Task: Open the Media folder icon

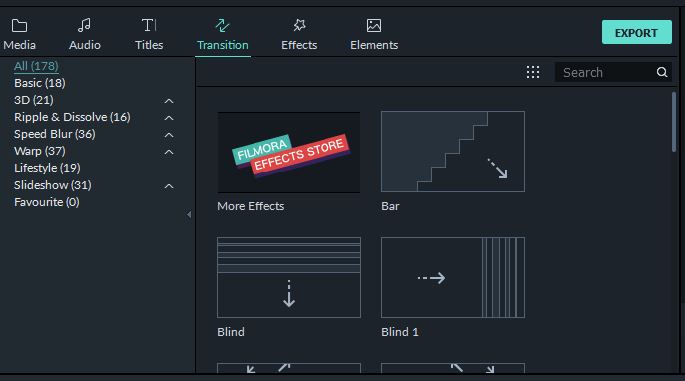Action: (19, 26)
